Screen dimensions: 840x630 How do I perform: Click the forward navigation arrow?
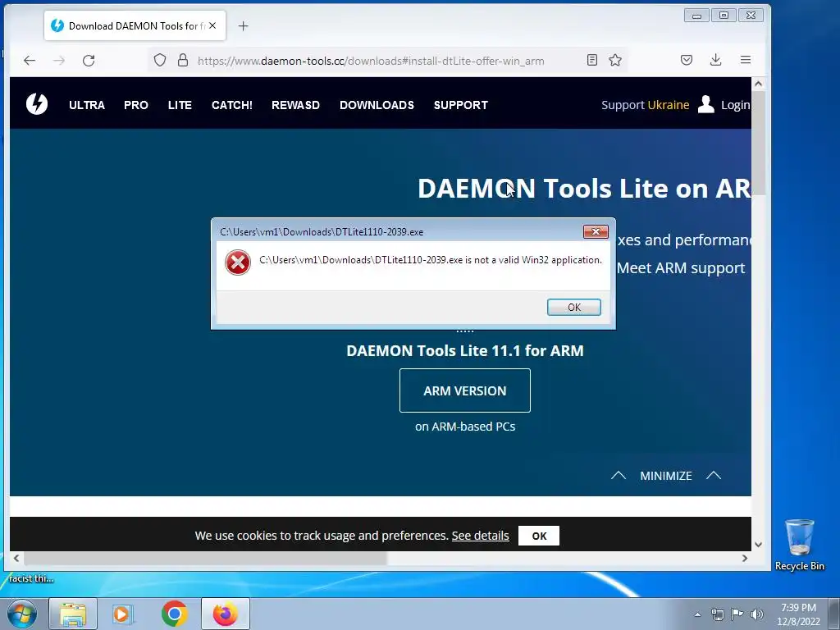coord(59,61)
